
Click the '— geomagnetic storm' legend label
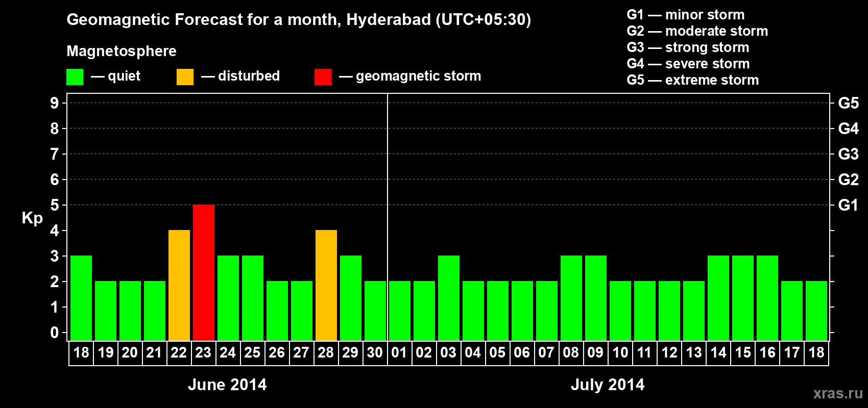[x=410, y=76]
